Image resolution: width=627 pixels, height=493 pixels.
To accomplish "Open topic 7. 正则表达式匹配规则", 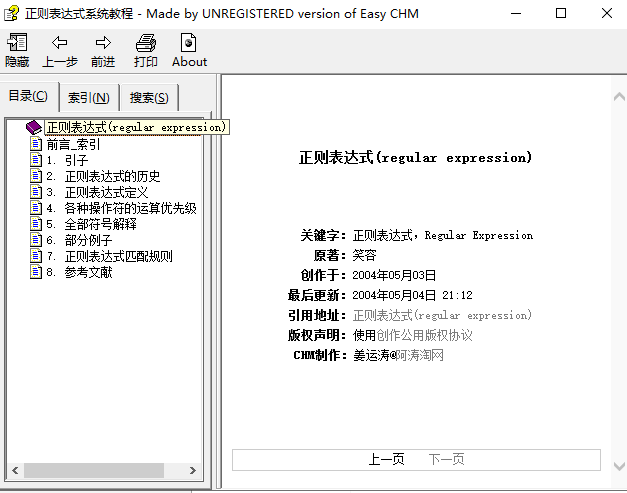I will point(118,256).
